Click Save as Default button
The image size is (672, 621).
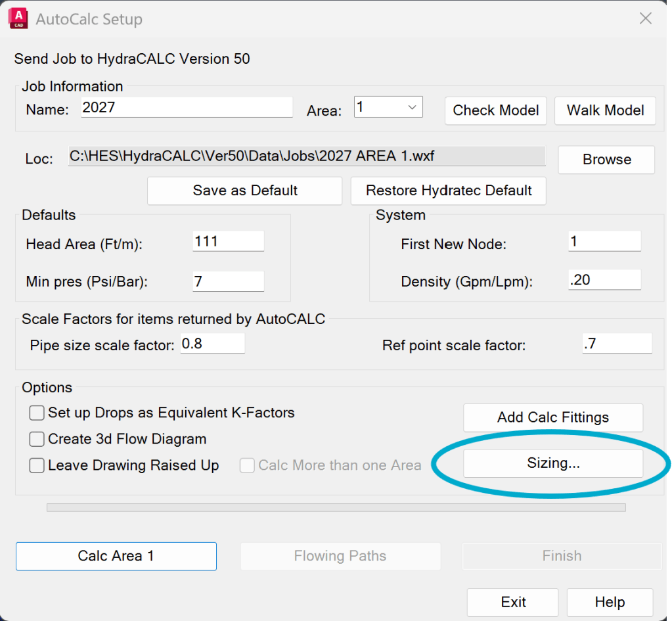(x=245, y=191)
